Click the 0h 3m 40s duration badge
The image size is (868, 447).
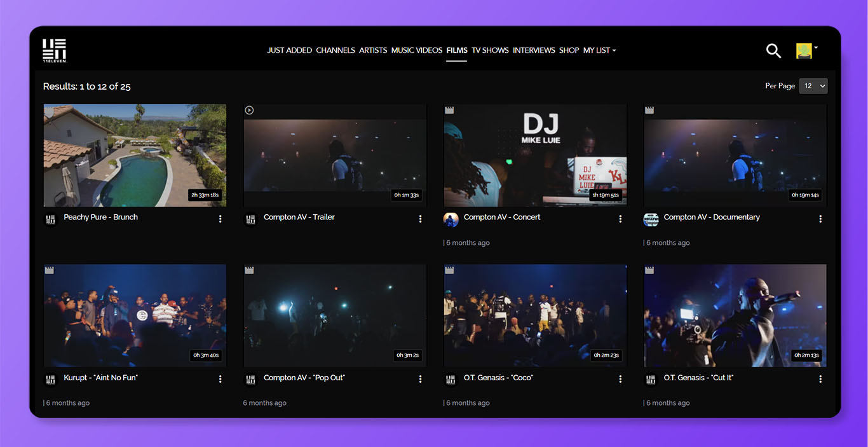pos(207,355)
